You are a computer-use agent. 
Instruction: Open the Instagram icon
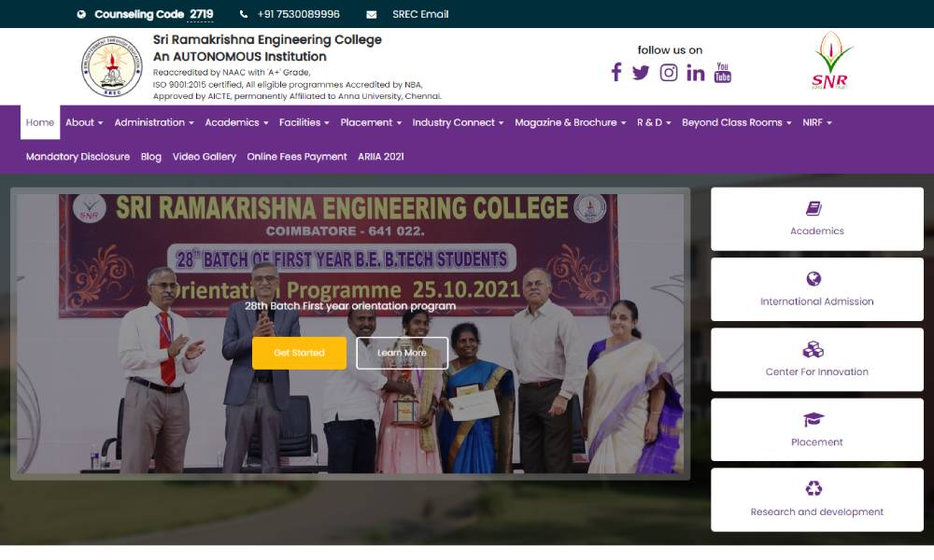(669, 73)
